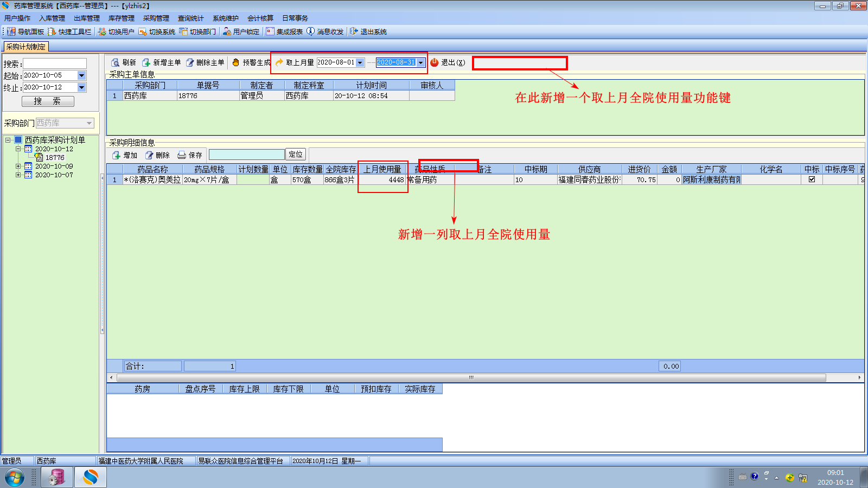Click the 刷新 refresh icon

[x=115, y=62]
